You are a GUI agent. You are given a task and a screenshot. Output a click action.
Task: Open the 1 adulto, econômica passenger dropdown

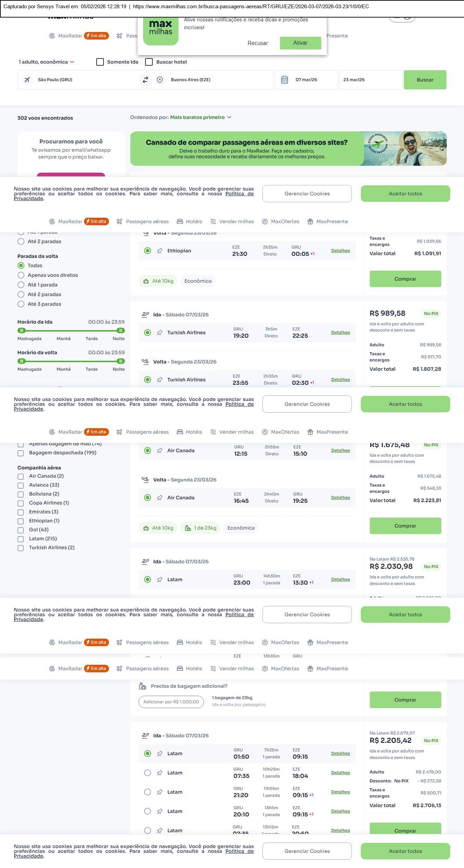(46, 62)
